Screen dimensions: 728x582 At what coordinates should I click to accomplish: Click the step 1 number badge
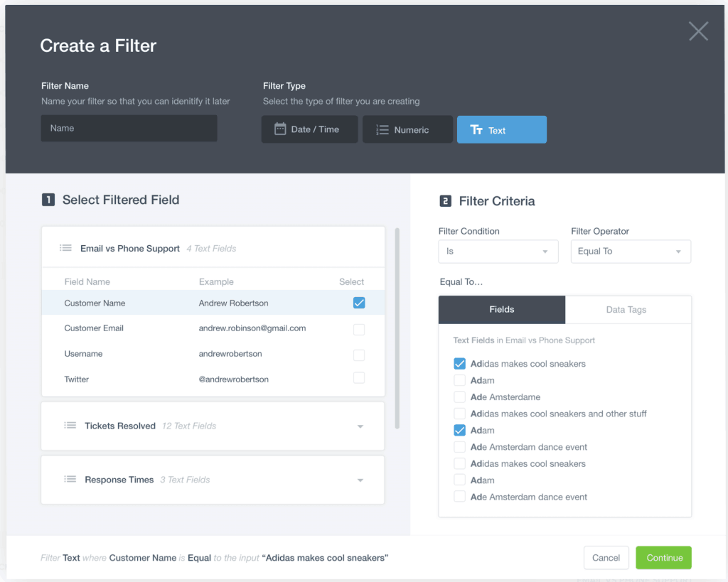(48, 200)
